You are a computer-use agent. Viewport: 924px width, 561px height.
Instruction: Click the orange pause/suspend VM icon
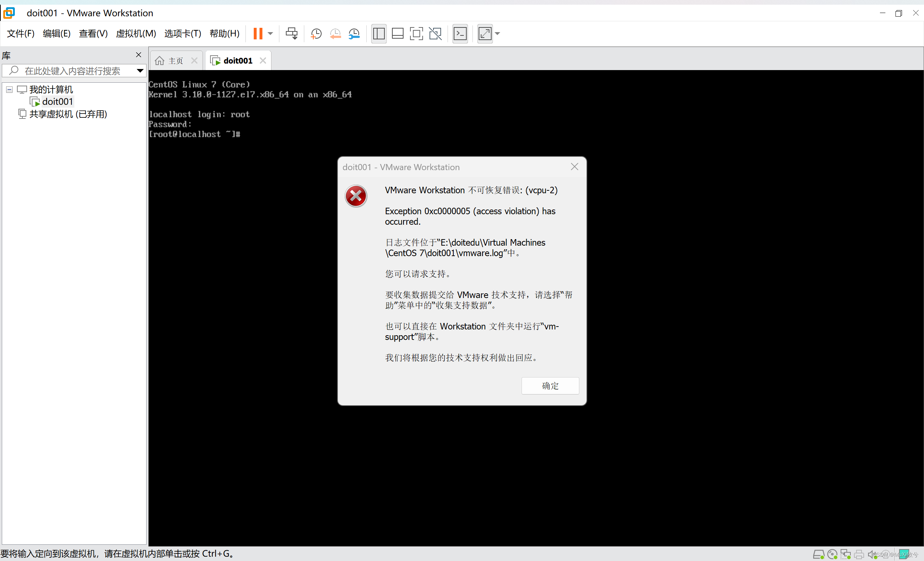click(x=258, y=33)
